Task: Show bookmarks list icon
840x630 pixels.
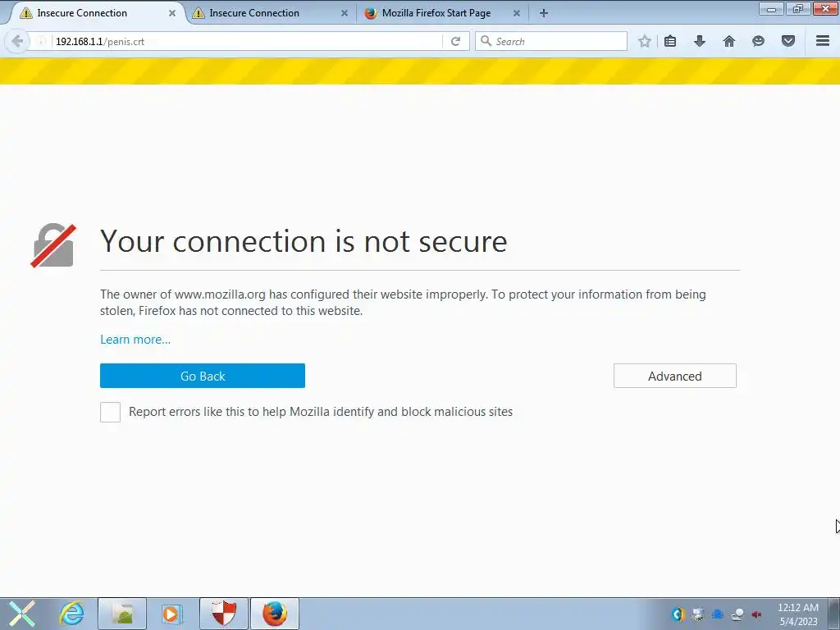Action: point(670,41)
